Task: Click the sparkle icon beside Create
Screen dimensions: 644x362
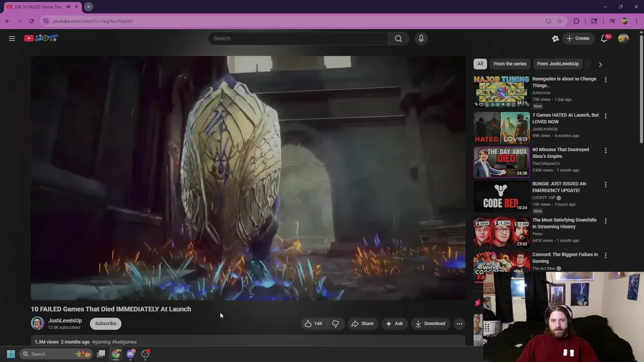Action: pos(555,38)
